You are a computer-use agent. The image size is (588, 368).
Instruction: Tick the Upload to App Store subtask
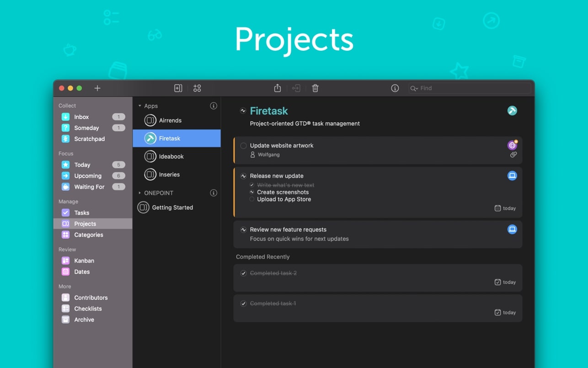pos(252,200)
